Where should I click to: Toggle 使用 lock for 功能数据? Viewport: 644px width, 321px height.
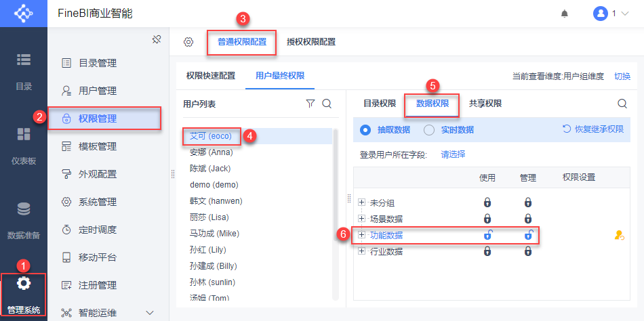[487, 235]
